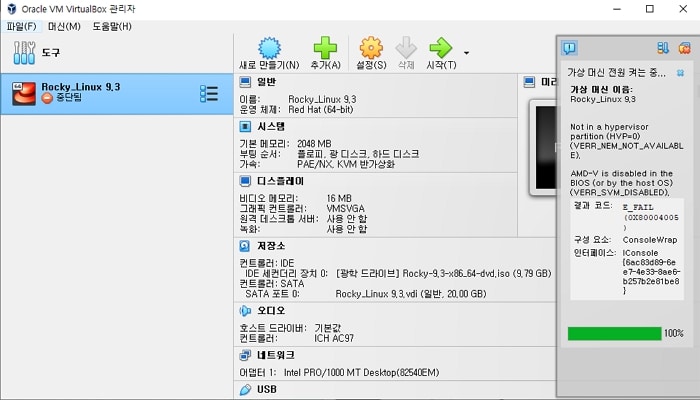The image size is (700, 400).
Task: Click the 100% progress percentage label
Action: point(674,333)
